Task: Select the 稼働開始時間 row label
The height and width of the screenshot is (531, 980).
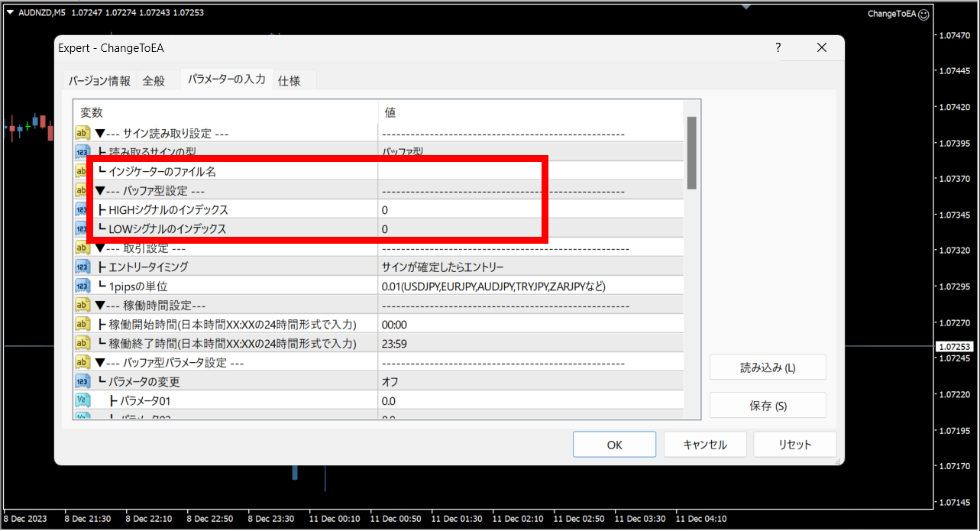Action: click(228, 325)
